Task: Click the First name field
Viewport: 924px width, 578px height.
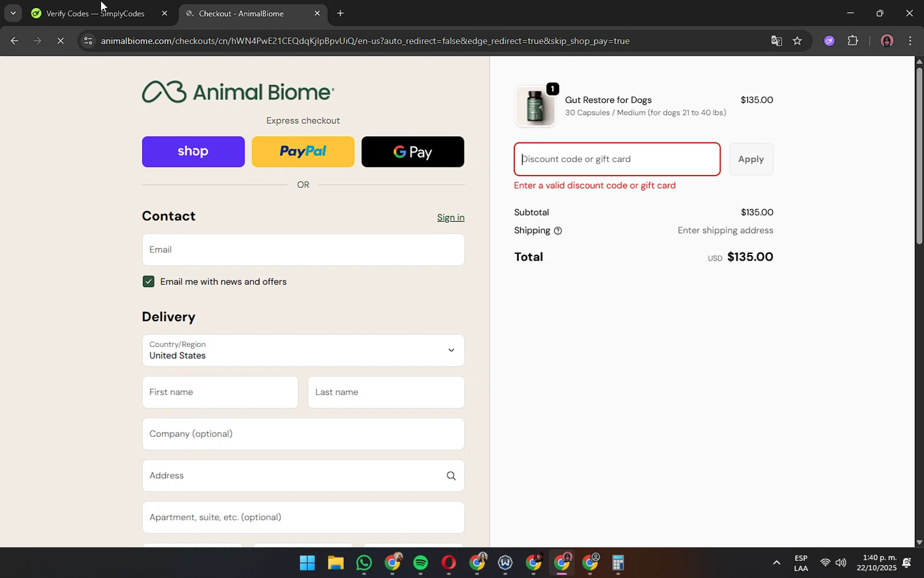Action: point(220,392)
